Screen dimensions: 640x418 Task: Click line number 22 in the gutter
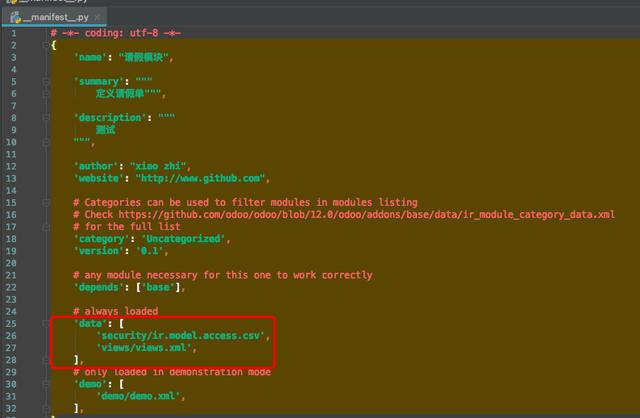(14, 287)
